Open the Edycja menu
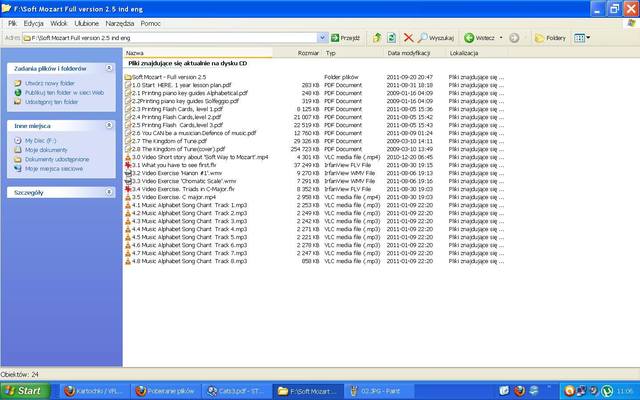640x400 pixels. 33,24
